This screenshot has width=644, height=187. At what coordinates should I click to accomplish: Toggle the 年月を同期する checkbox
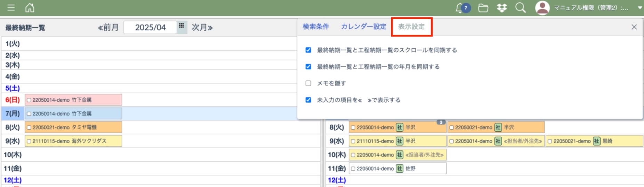point(308,67)
